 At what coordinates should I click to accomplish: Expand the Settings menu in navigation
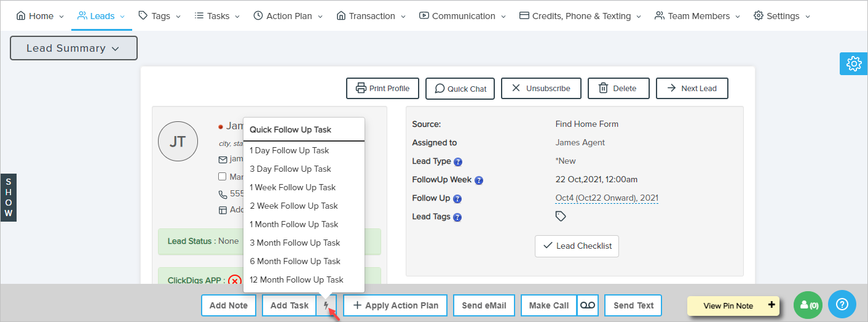[x=782, y=16]
